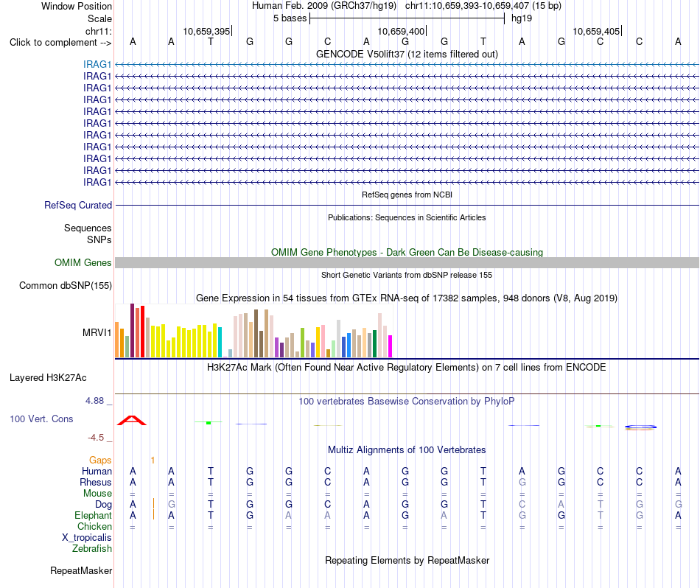The width and height of the screenshot is (700, 588).
Task: Click the hg19 label beside the scale bar
Action: 522,18
